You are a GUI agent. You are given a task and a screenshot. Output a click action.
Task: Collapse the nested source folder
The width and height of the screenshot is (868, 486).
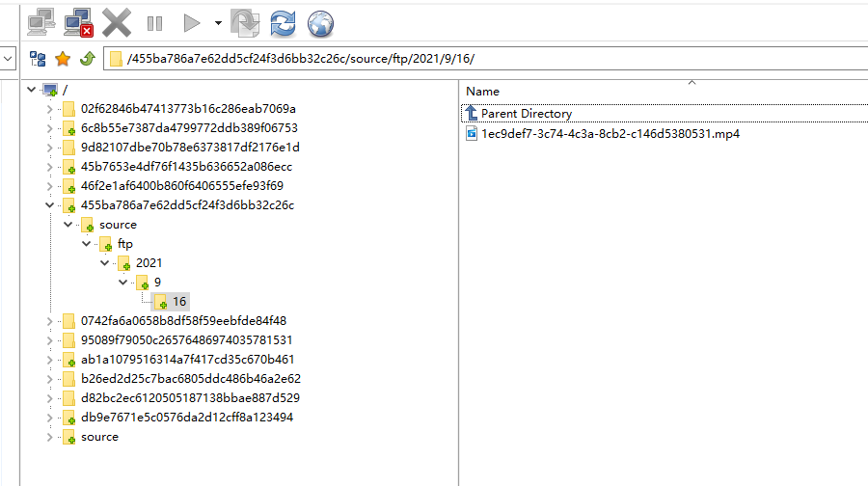tap(68, 225)
